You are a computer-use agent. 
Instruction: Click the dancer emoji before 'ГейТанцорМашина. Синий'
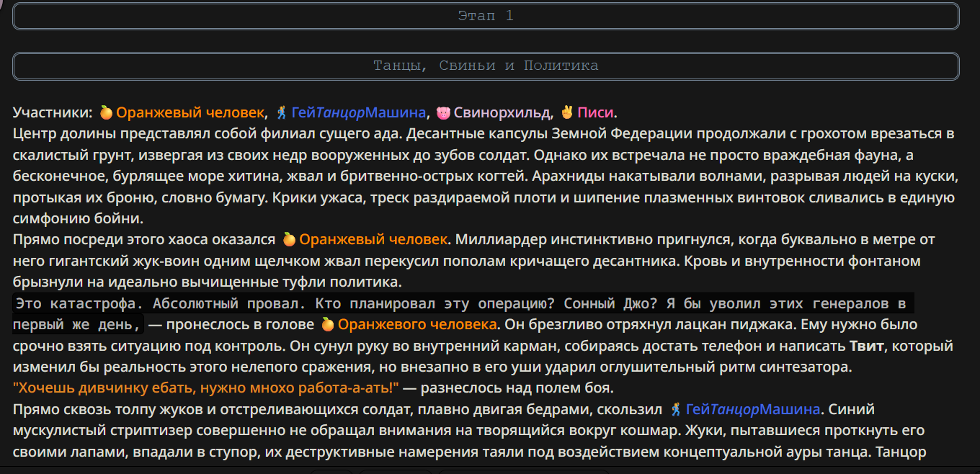pyautogui.click(x=676, y=409)
